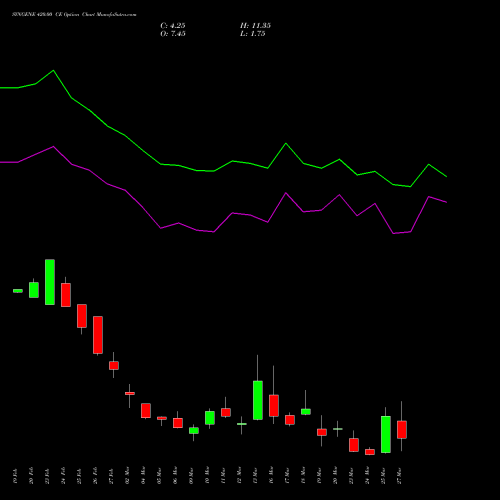This screenshot has width=500, height=500.
Task: Click the green candlestick for 10 Mar
Action: pyautogui.click(x=210, y=418)
